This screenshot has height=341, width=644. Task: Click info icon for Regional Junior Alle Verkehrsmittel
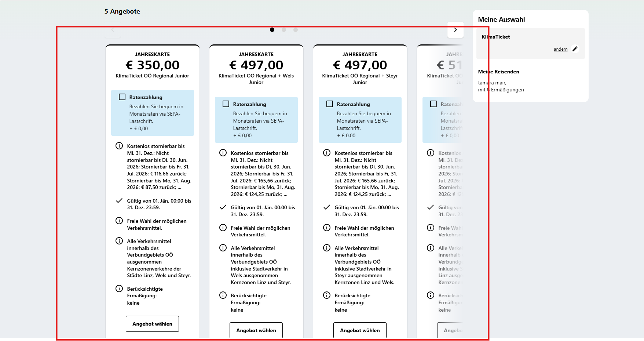point(119,241)
